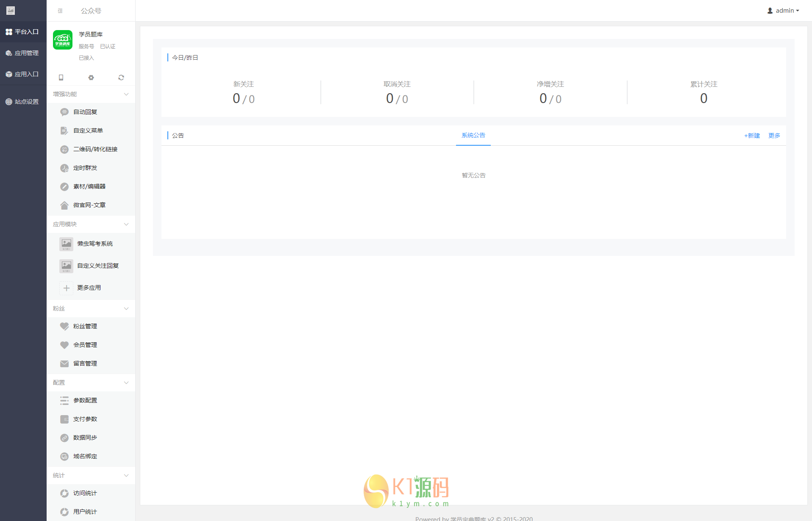The width and height of the screenshot is (812, 521).
Task: Collapse the 统计 section
Action: pos(126,475)
